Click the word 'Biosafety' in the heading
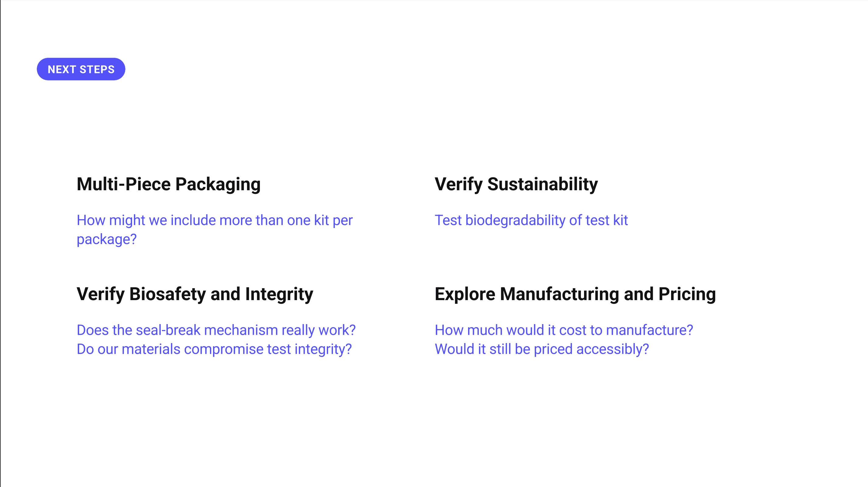The width and height of the screenshot is (868, 487). [167, 294]
